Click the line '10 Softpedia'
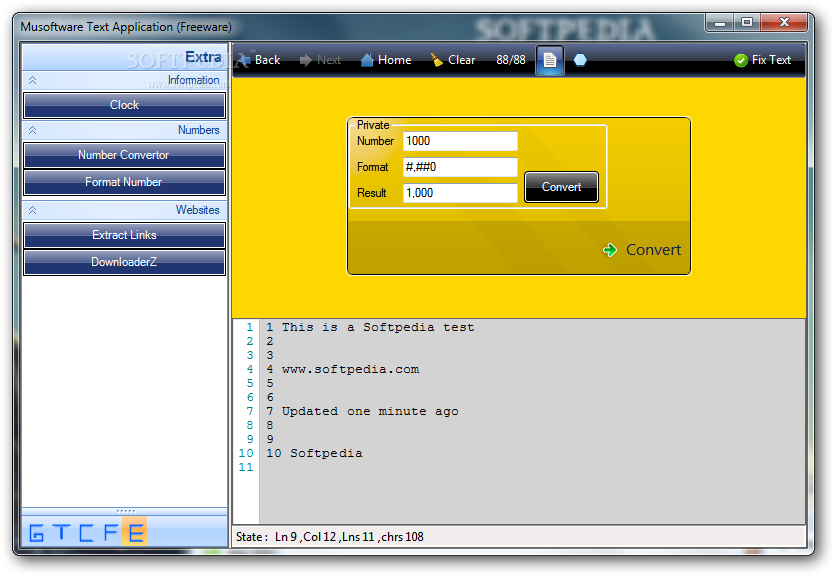This screenshot has height=576, width=835. (314, 454)
